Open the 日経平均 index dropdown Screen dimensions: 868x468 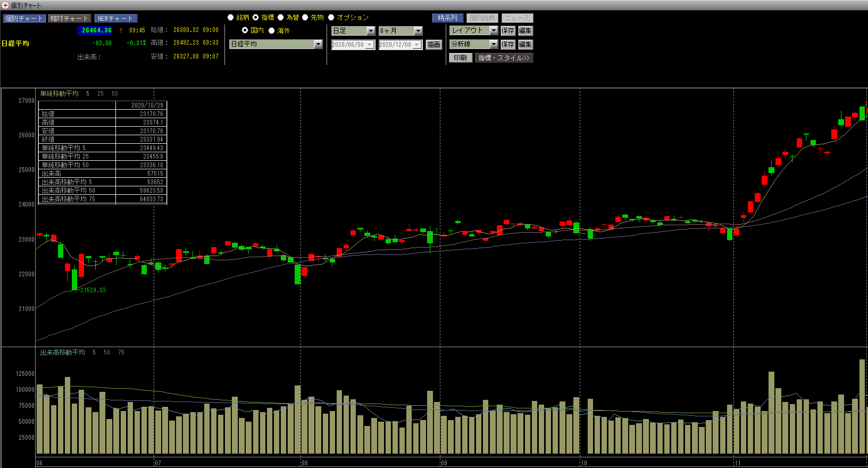pyautogui.click(x=318, y=44)
